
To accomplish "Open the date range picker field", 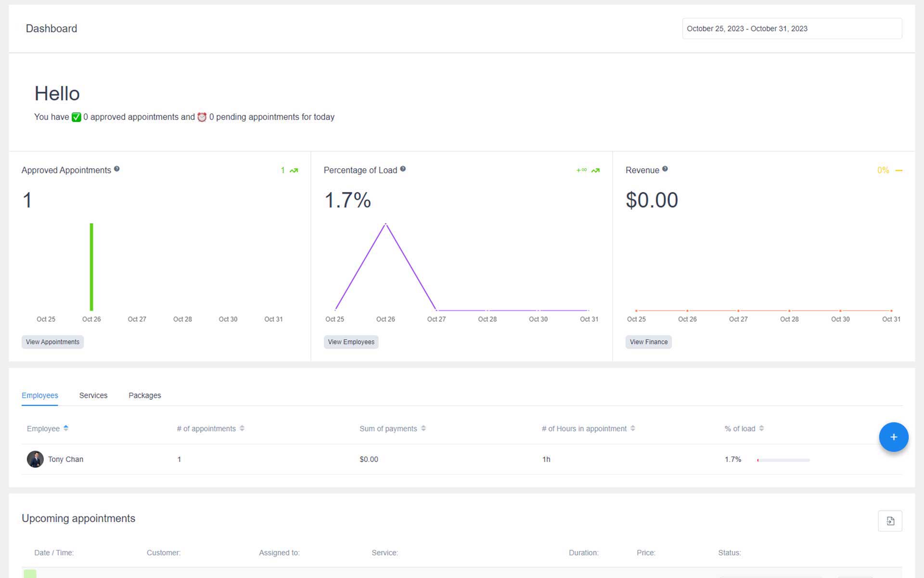I will click(x=792, y=28).
